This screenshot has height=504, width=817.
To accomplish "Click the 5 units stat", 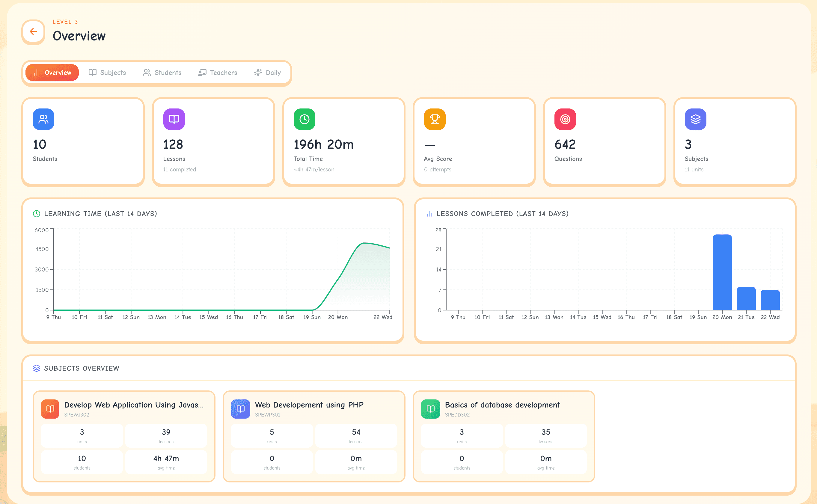I will point(272,436).
